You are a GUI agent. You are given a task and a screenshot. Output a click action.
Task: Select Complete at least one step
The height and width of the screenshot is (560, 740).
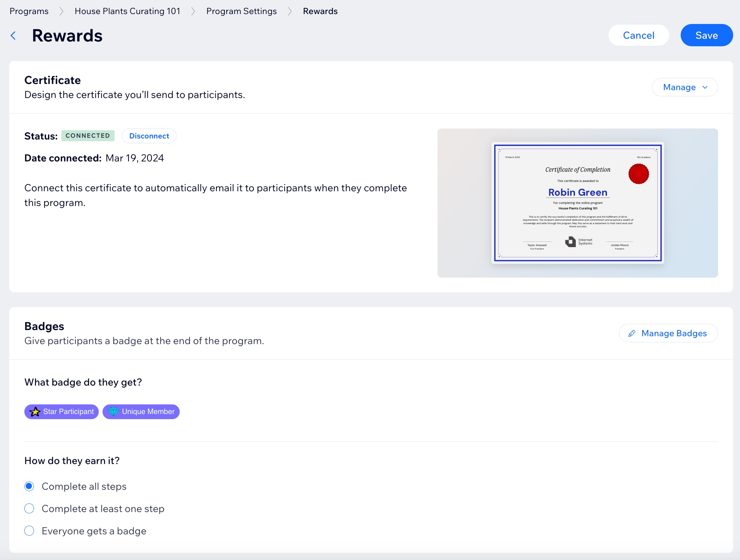(29, 509)
